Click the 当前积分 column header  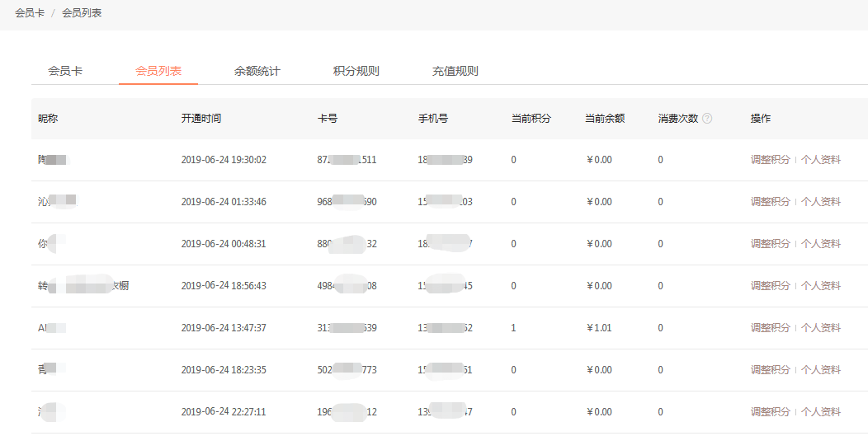pos(531,119)
